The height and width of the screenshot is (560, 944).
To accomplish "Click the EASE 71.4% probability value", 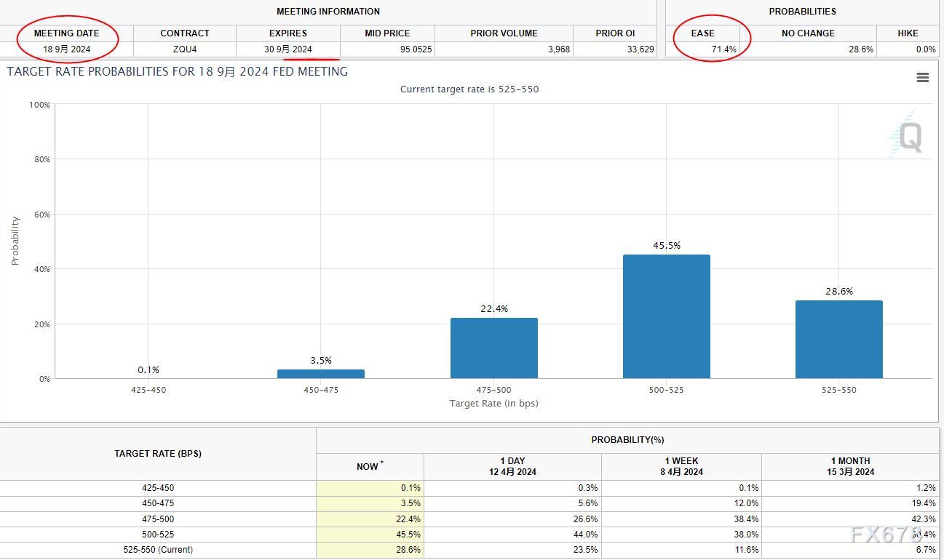I will point(723,49).
